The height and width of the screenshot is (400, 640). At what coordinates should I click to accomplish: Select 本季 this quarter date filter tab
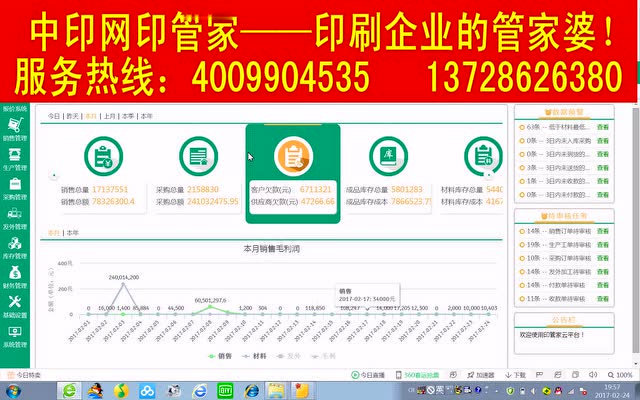click(128, 116)
